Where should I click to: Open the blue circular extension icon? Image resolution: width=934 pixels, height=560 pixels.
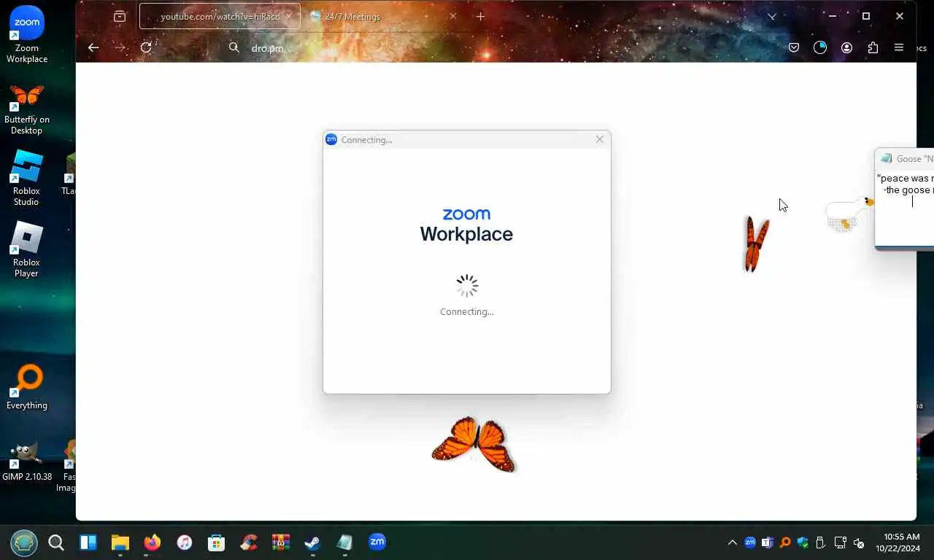click(820, 47)
